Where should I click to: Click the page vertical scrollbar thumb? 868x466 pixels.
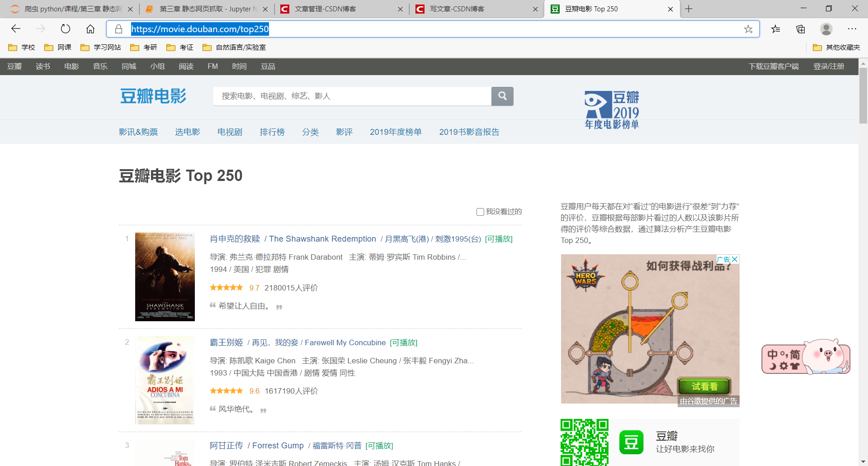(x=863, y=95)
